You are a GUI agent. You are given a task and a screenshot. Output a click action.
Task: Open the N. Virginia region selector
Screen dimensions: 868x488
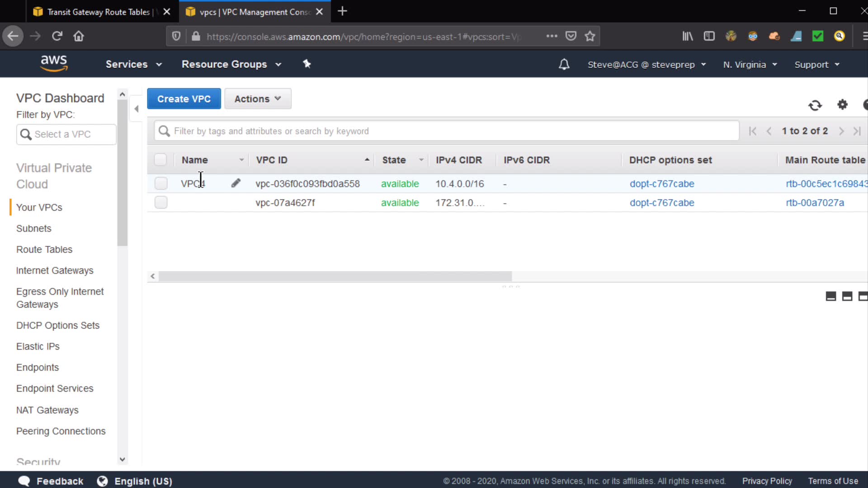point(750,64)
